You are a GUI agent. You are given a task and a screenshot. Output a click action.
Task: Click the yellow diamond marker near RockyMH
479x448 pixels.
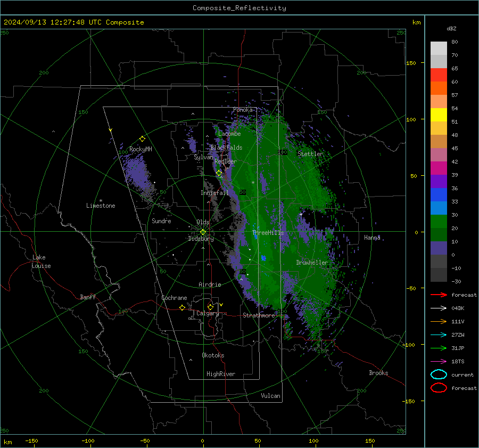[142, 139]
